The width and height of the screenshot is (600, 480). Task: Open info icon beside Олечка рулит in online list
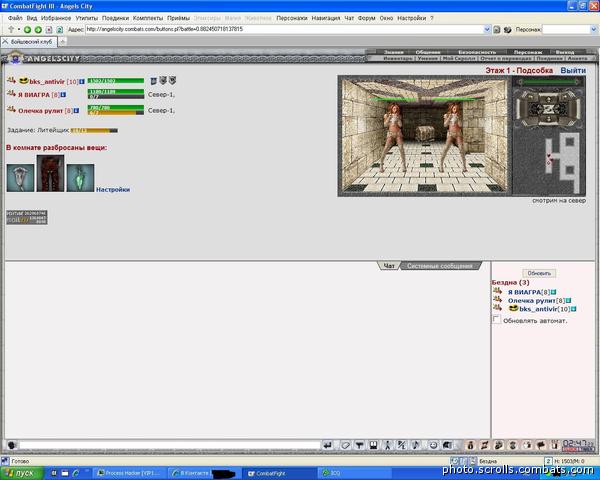click(x=568, y=300)
